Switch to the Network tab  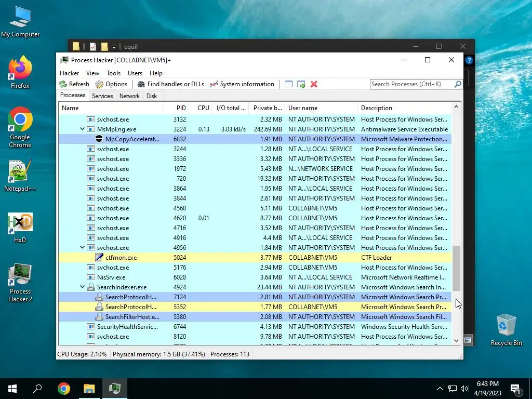click(x=129, y=96)
